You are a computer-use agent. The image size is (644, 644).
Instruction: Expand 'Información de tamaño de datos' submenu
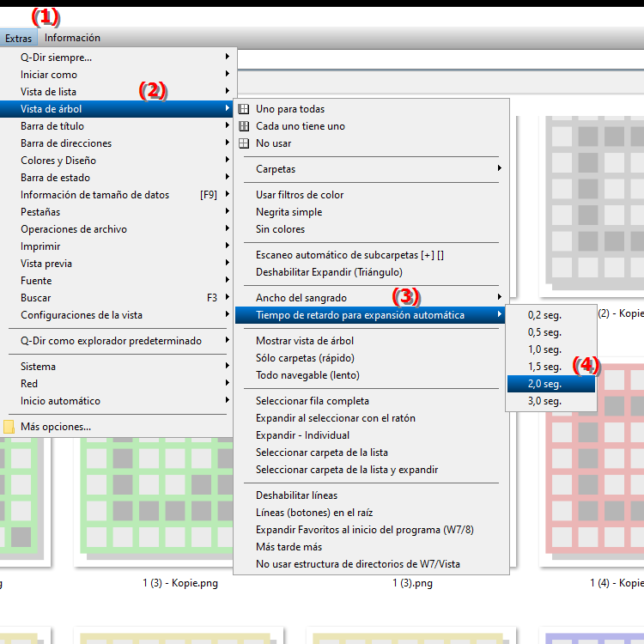117,195
